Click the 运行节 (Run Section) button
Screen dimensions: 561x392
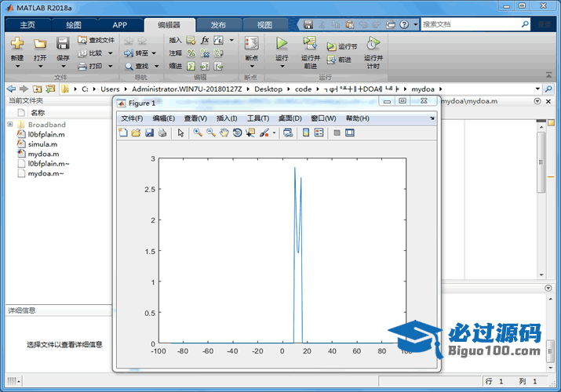341,46
